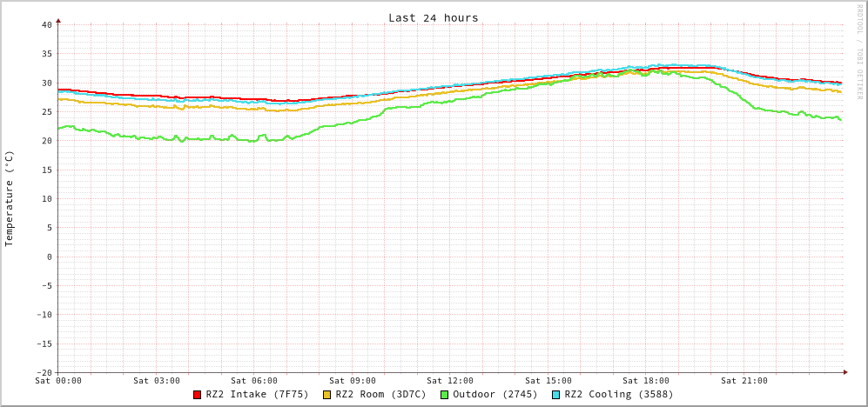The width and height of the screenshot is (868, 407).
Task: Click the cyan RZ2 Cooling legend swatch
Action: [x=556, y=395]
